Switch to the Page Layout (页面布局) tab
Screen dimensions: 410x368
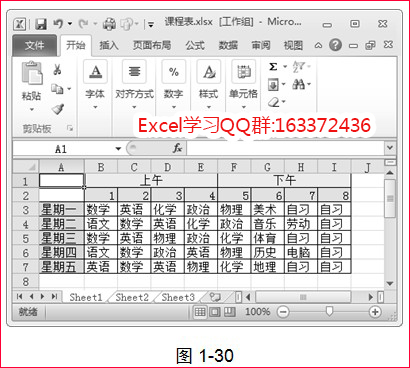(x=152, y=45)
